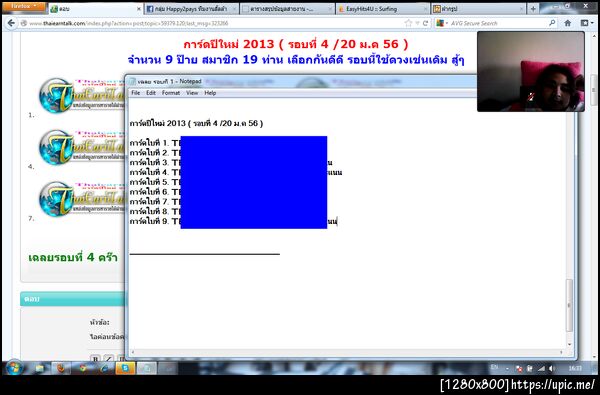Click the Notepad taskbar button
The width and height of the screenshot is (600, 395).
point(147,368)
